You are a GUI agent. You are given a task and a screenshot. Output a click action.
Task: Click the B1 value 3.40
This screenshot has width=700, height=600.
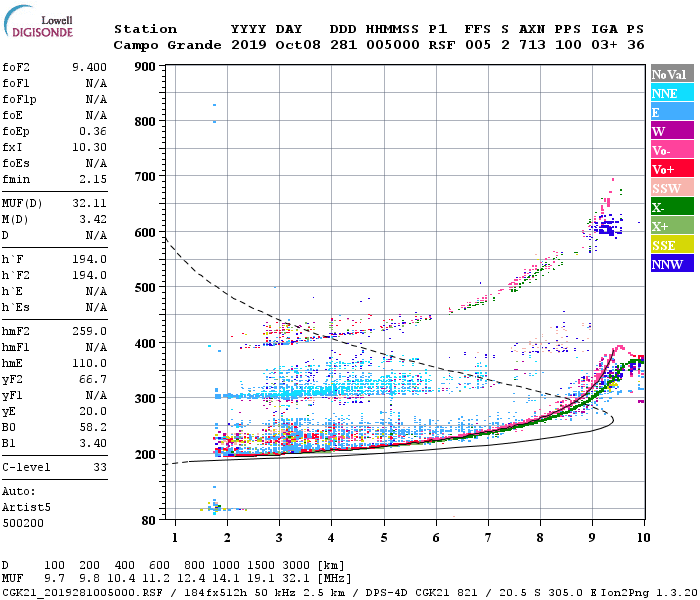tap(93, 443)
